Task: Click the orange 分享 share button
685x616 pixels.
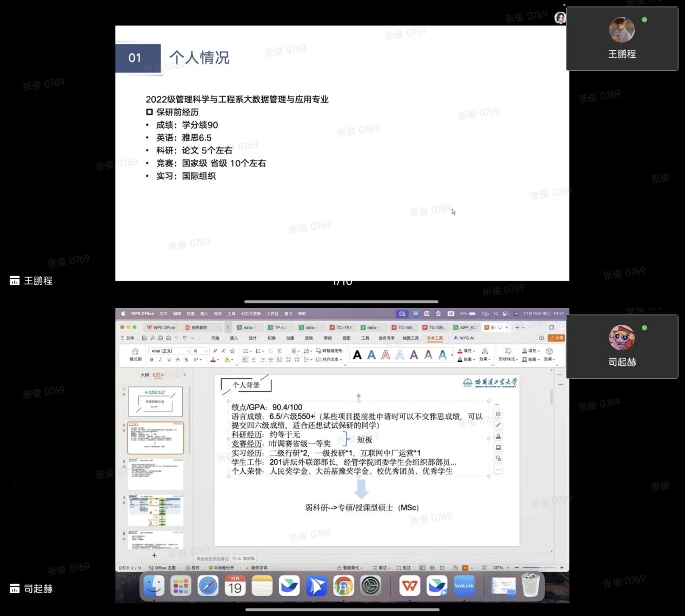Action: click(556, 338)
